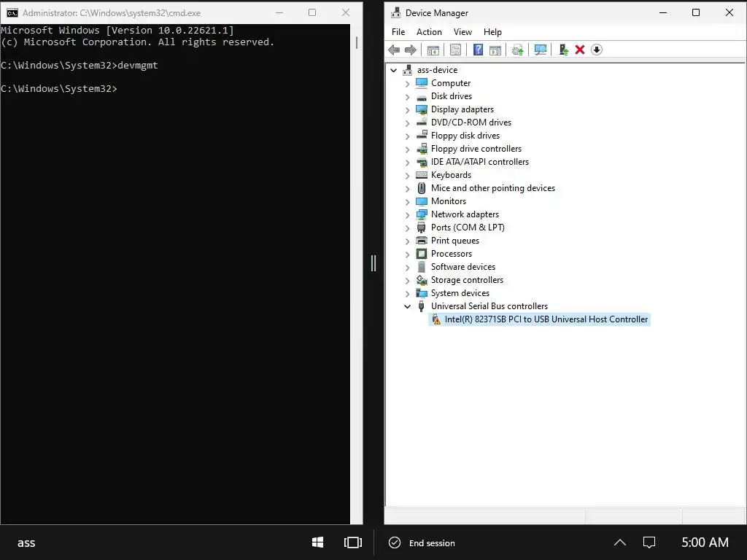Image resolution: width=747 pixels, height=560 pixels.
Task: Select the IDE ATA/ATAPI controllers label
Action: [480, 162]
